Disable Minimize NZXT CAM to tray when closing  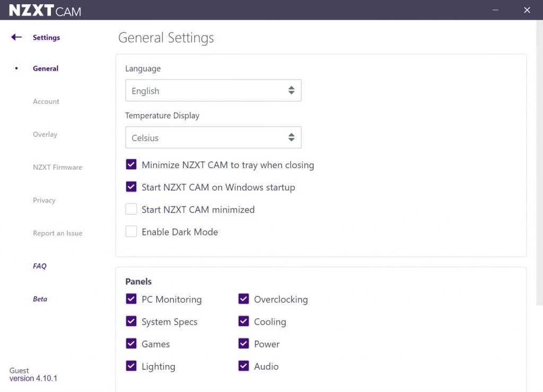[131, 165]
